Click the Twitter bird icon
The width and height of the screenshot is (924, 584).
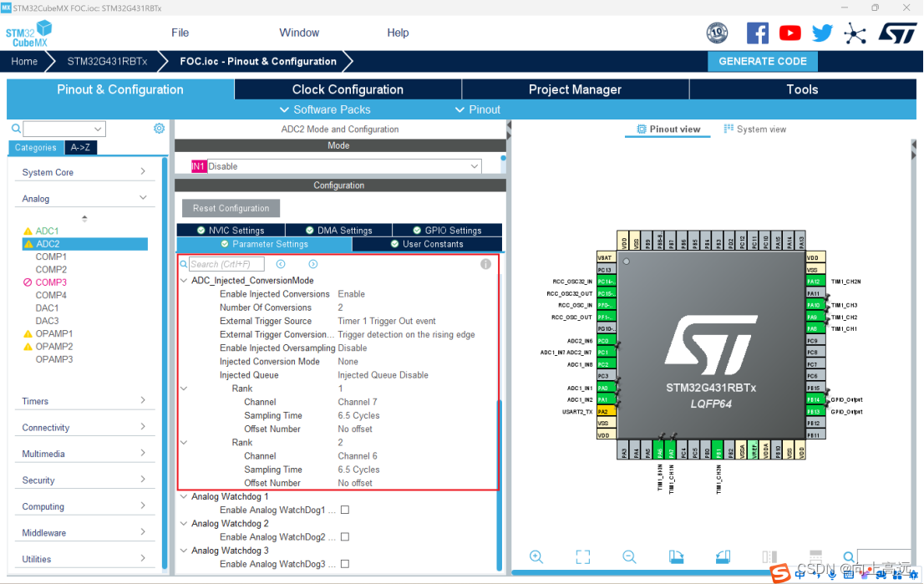click(x=822, y=33)
